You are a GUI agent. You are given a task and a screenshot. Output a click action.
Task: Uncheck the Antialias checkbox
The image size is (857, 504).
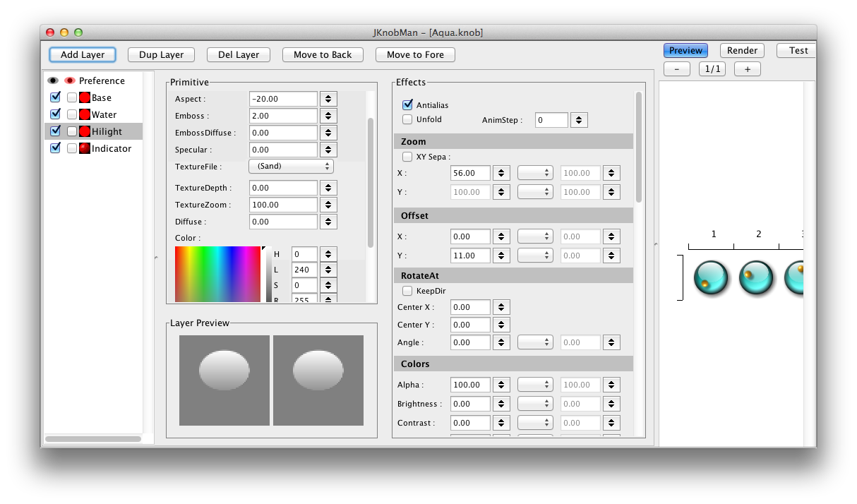[407, 105]
